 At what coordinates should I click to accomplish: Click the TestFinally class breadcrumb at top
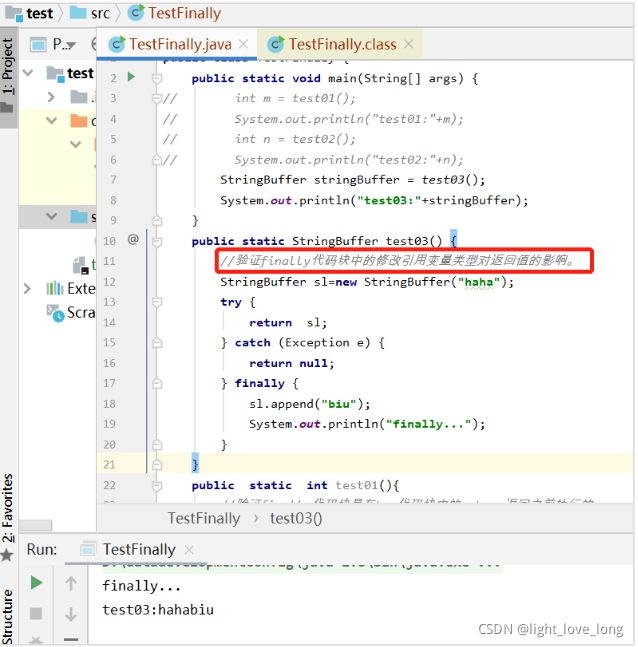(x=175, y=13)
